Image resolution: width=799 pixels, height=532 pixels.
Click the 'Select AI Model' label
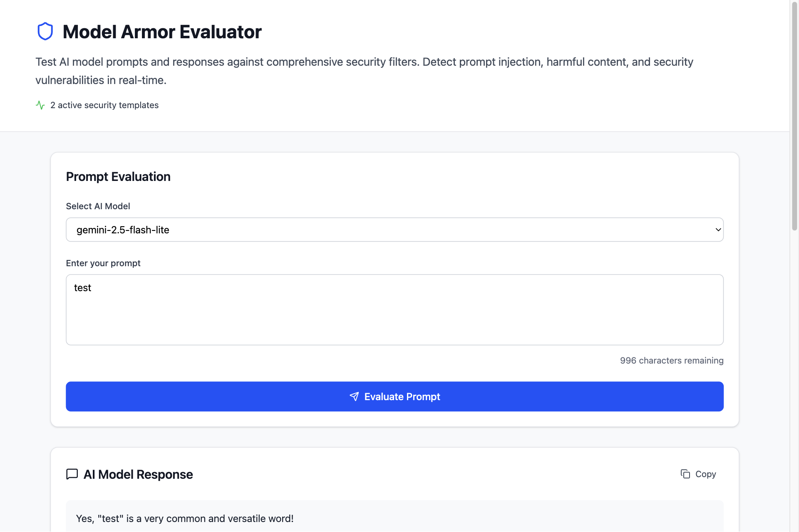pos(98,206)
